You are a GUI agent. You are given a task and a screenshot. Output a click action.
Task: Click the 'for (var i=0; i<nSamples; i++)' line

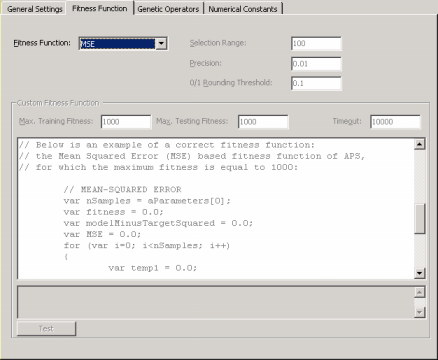point(147,246)
